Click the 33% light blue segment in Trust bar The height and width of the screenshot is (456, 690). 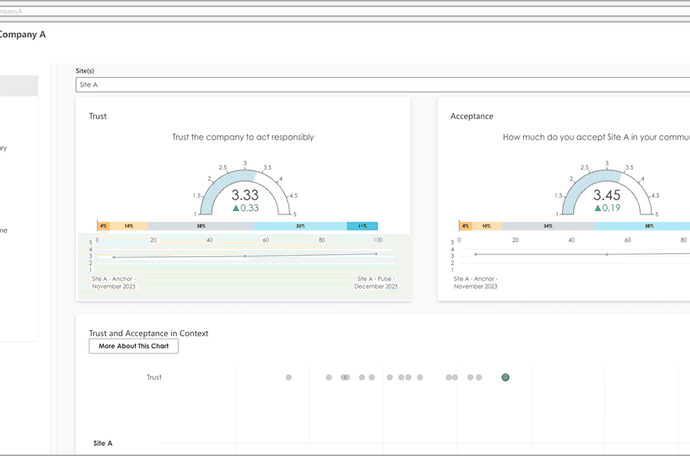pos(300,227)
